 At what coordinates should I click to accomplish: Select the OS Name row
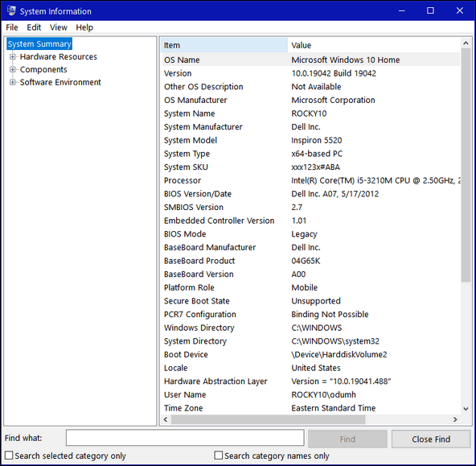point(310,60)
